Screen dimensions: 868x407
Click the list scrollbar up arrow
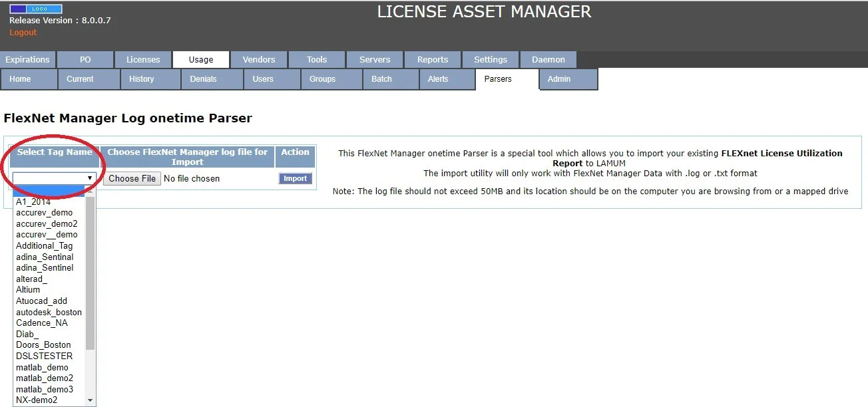tap(91, 191)
